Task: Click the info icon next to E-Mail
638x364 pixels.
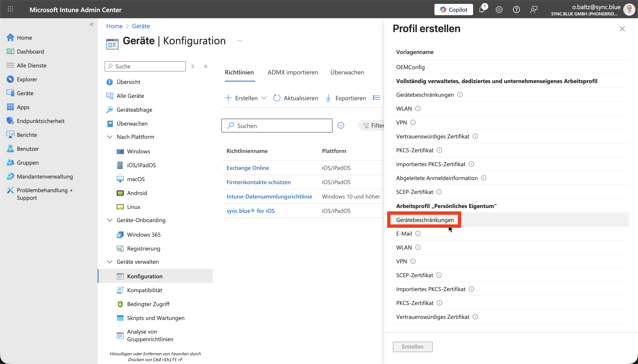Action: point(418,233)
